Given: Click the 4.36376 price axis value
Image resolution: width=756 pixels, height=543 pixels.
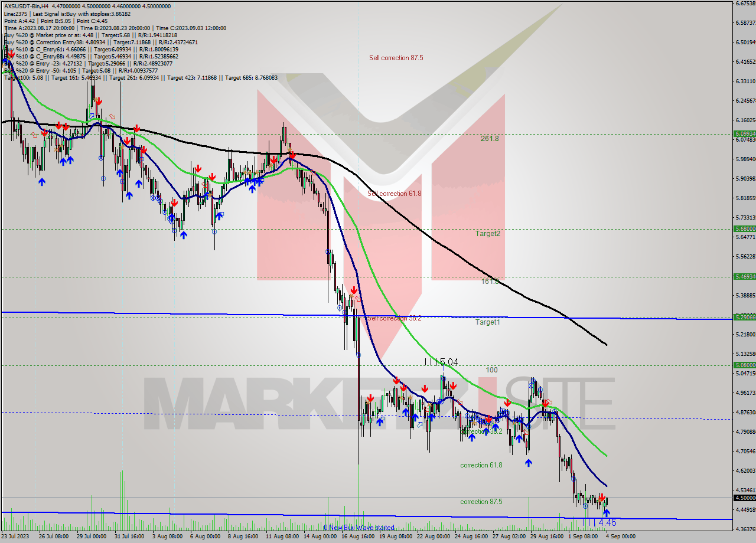Looking at the screenshot, I should pyautogui.click(x=745, y=529).
